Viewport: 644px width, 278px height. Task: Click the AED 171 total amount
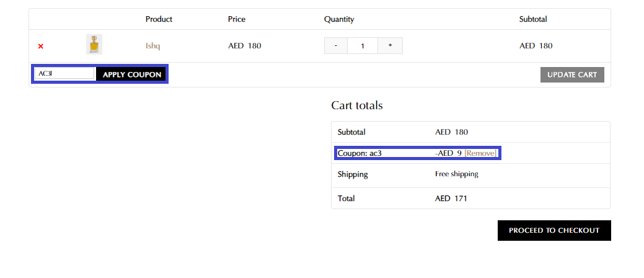(451, 199)
